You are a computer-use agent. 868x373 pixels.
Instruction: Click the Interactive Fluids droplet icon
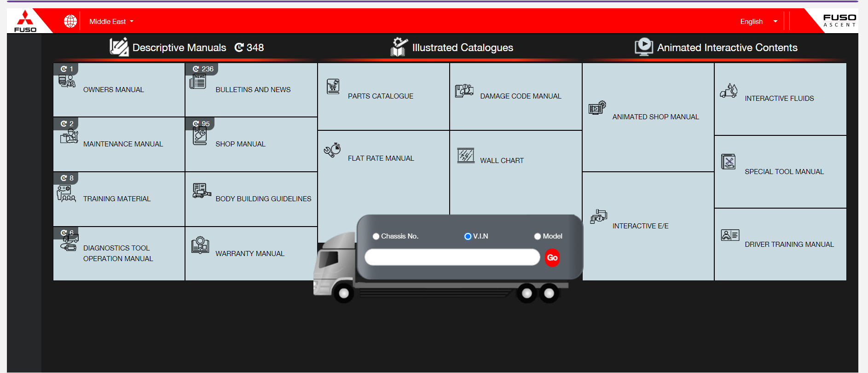click(x=729, y=91)
